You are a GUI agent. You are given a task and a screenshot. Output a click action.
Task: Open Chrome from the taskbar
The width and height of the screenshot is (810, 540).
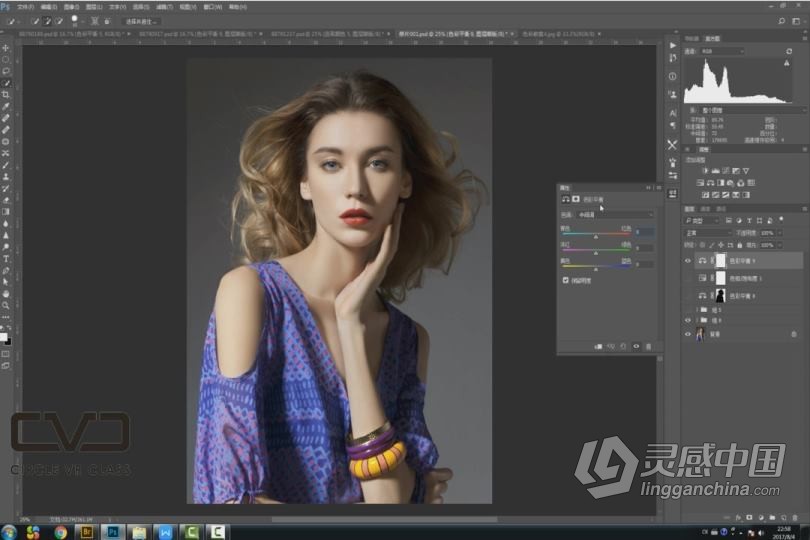tap(60, 532)
